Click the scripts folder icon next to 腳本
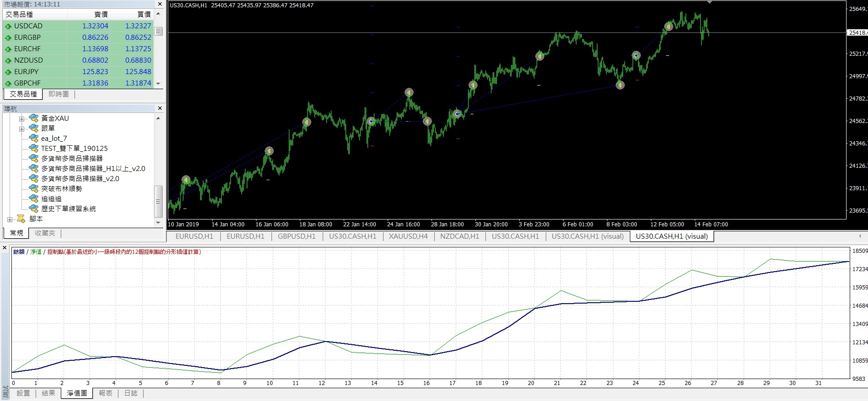The image size is (868, 401). pos(21,219)
